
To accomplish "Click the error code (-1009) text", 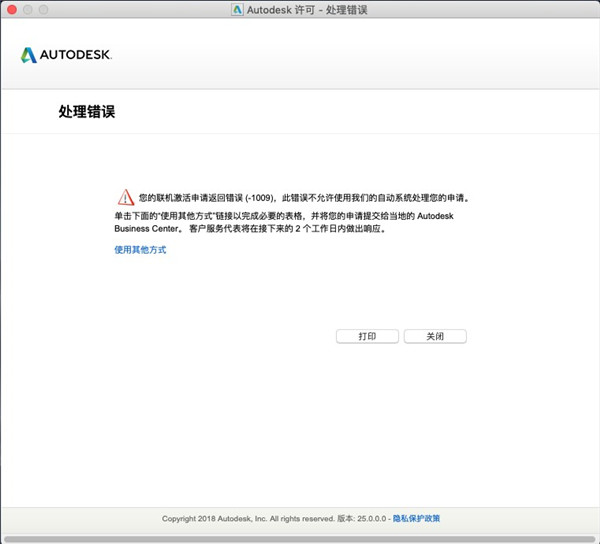I will point(260,198).
